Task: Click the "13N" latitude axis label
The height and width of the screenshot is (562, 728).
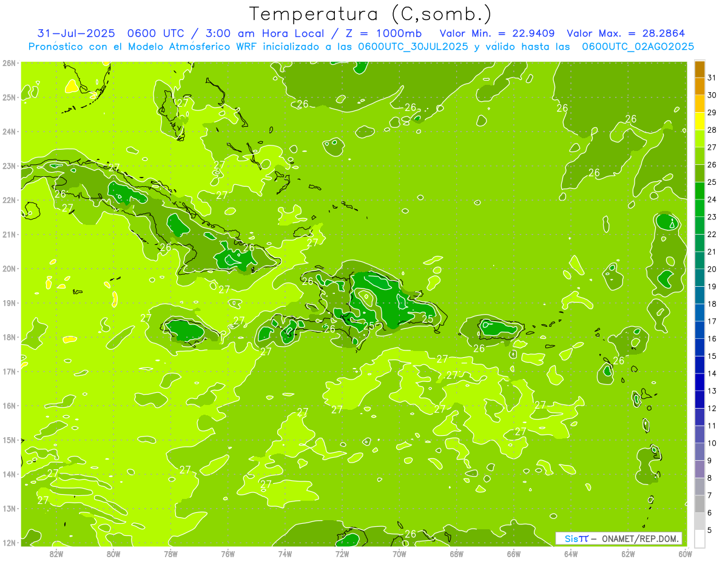Action: (9, 508)
